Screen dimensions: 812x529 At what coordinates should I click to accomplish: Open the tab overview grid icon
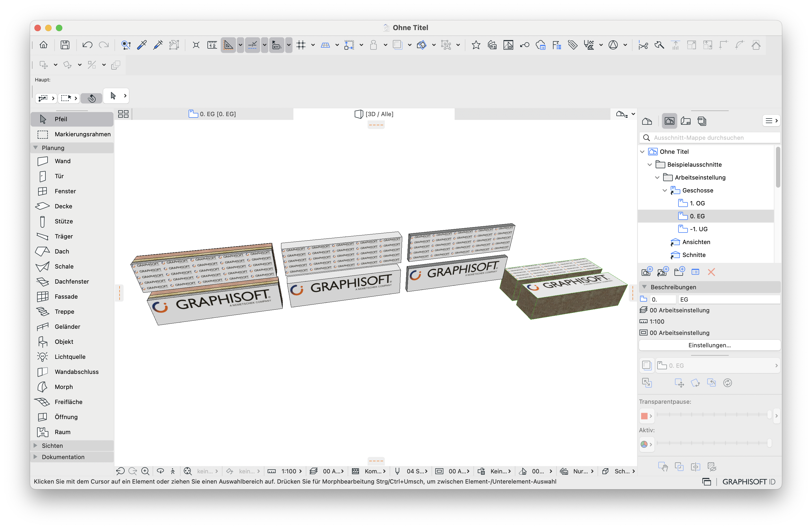pos(123,114)
